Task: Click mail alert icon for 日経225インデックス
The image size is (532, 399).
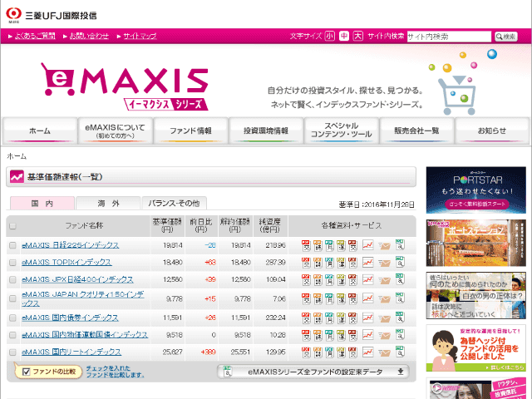Action: click(384, 245)
